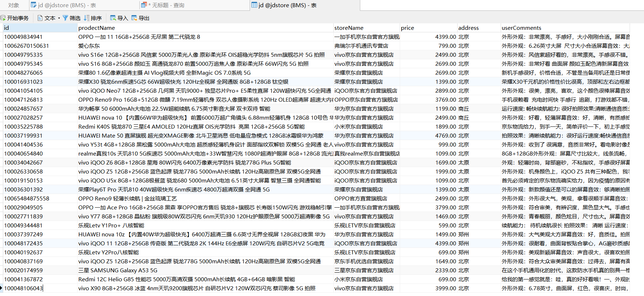Screen dimensions: 644x296
Task: Click the id cell 100024857657
Action: [40, 109]
